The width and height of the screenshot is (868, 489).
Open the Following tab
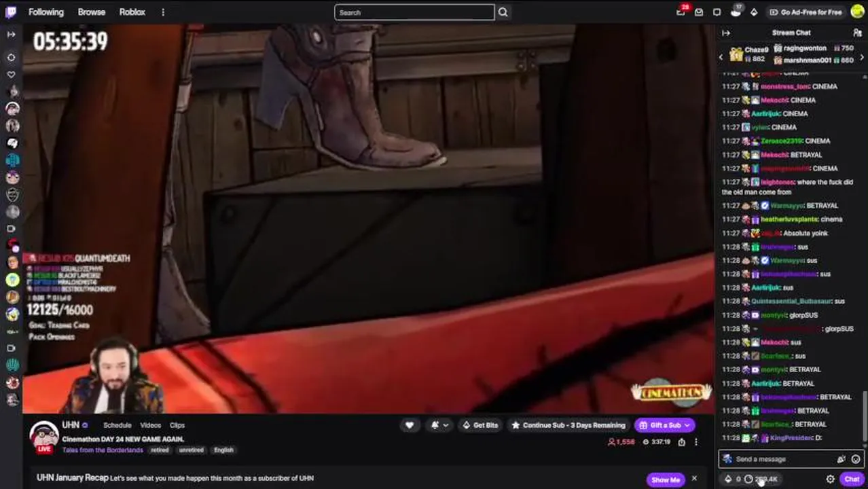(x=46, y=12)
